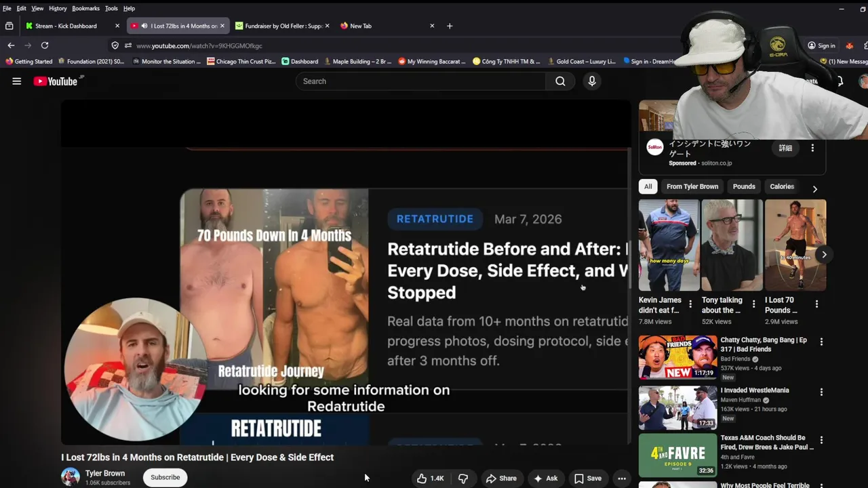Viewport: 868px width, 488px height.
Task: Click the address bar URL
Action: click(x=199, y=45)
